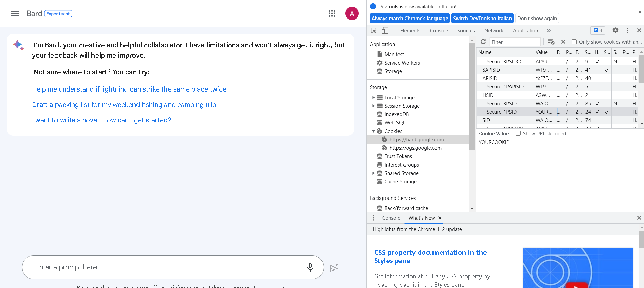This screenshot has width=644, height=288.
Task: Toggle the device toolbar emulation icon
Action: (x=385, y=31)
